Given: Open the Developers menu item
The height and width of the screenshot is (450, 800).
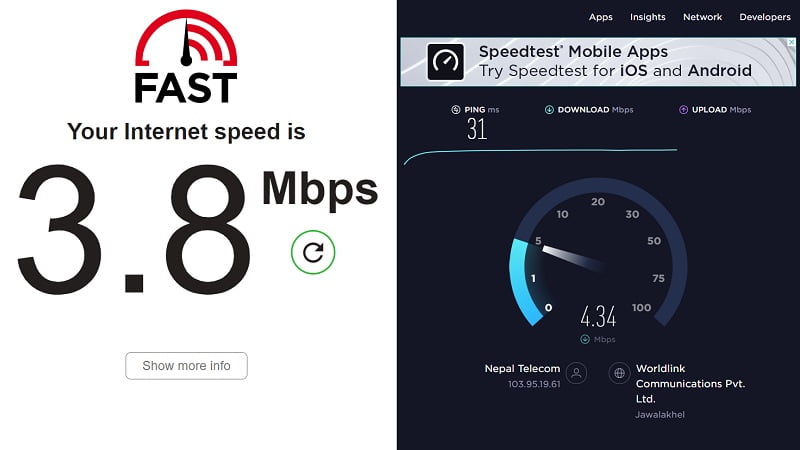Looking at the screenshot, I should (x=765, y=17).
